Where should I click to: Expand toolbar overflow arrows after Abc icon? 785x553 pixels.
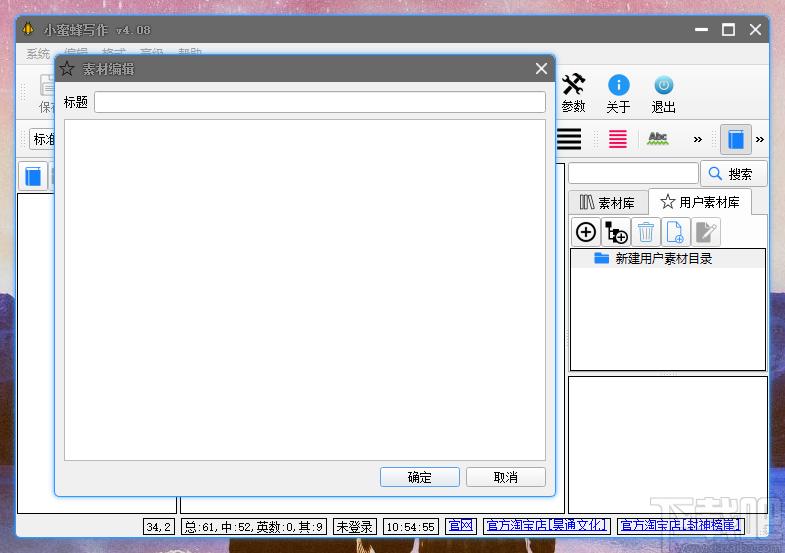(x=698, y=139)
